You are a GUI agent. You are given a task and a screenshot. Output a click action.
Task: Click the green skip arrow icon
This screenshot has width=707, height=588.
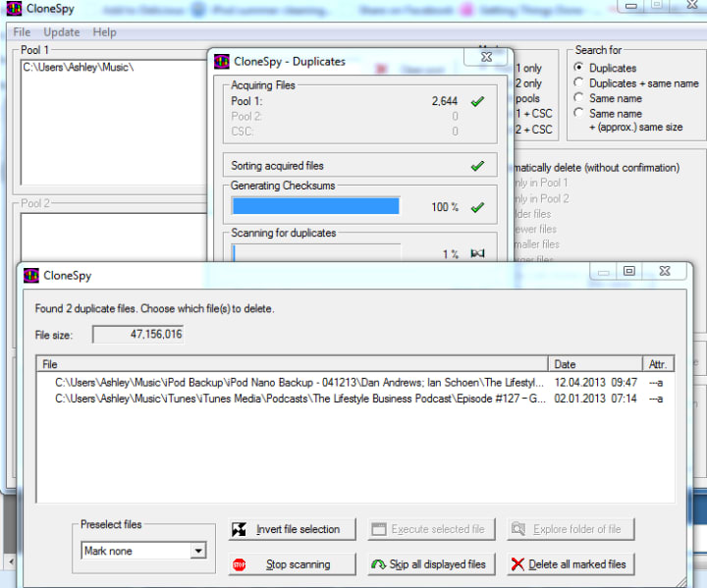(378, 564)
